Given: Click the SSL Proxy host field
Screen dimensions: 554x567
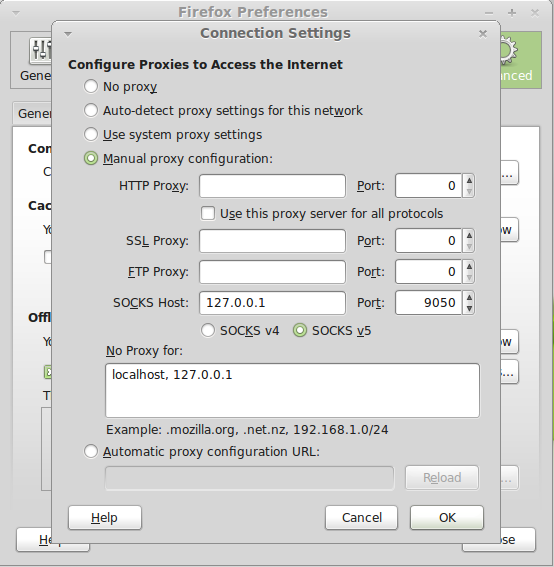Looking at the screenshot, I should click(272, 241).
